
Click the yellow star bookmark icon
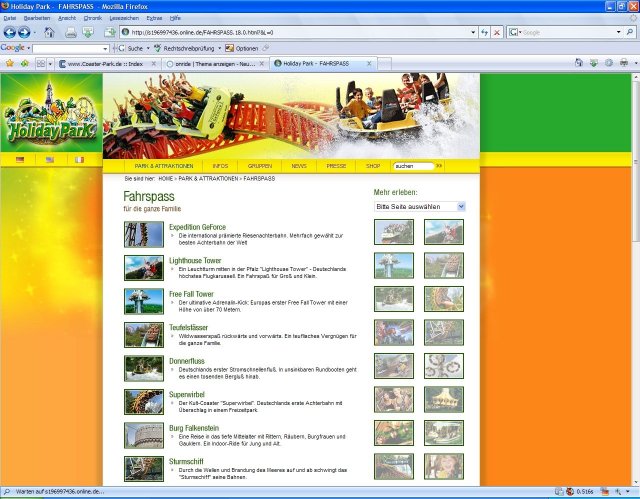pyautogui.click(x=10, y=63)
